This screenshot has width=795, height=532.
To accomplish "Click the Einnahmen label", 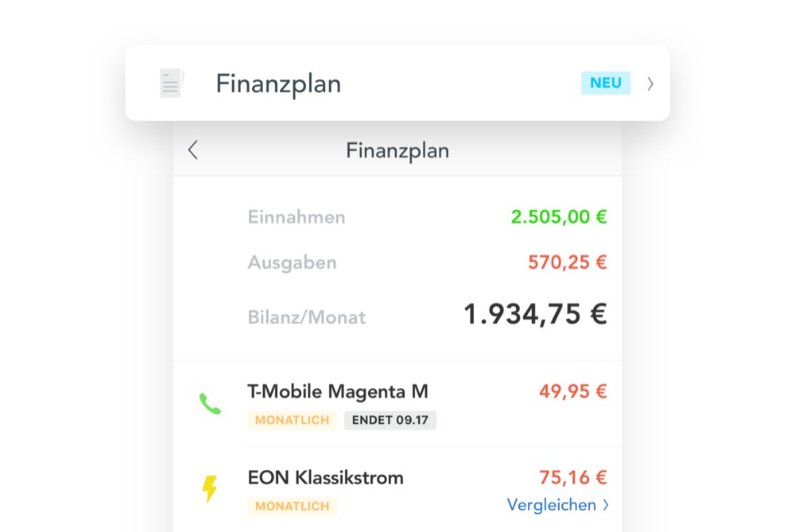I will 297,217.
